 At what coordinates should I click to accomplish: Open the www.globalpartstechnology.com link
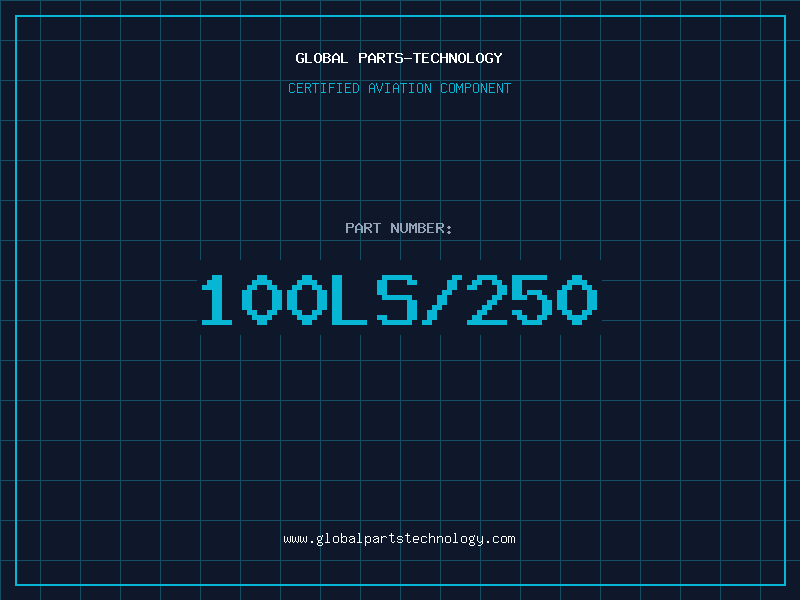tap(399, 539)
